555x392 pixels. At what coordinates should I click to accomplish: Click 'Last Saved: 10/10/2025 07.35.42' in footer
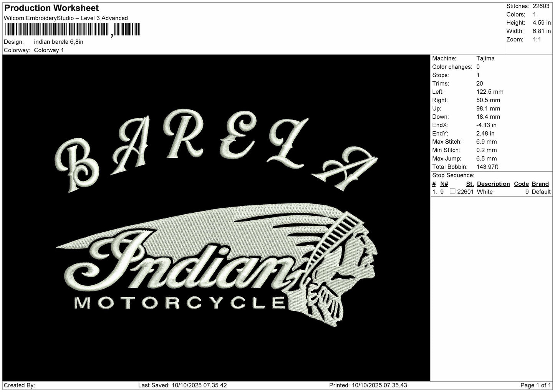coord(182,385)
